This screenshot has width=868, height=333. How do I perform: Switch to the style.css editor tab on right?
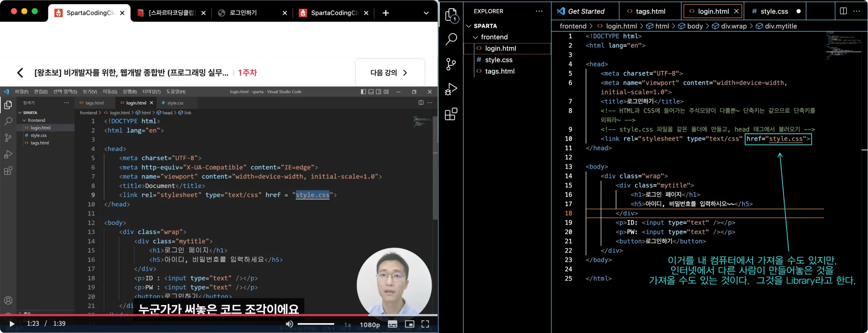click(x=774, y=11)
